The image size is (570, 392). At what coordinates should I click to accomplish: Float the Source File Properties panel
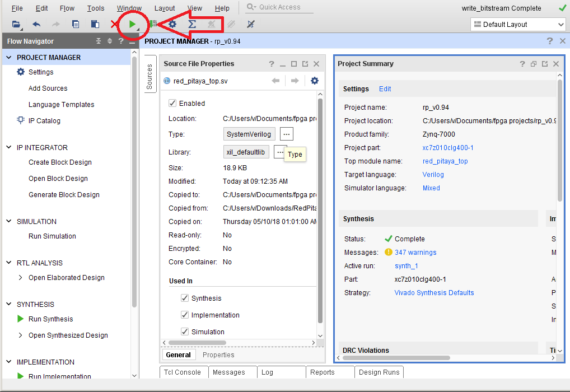click(305, 64)
